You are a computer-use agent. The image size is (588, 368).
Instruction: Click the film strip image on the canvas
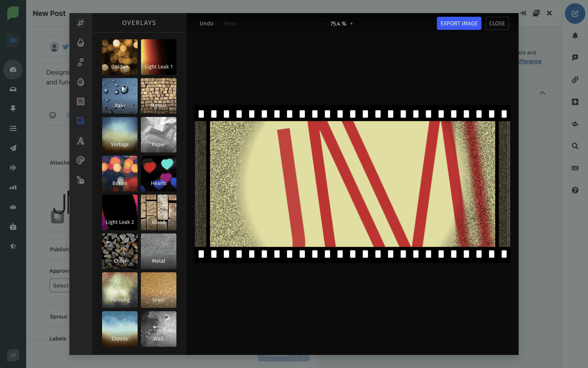[352, 184]
